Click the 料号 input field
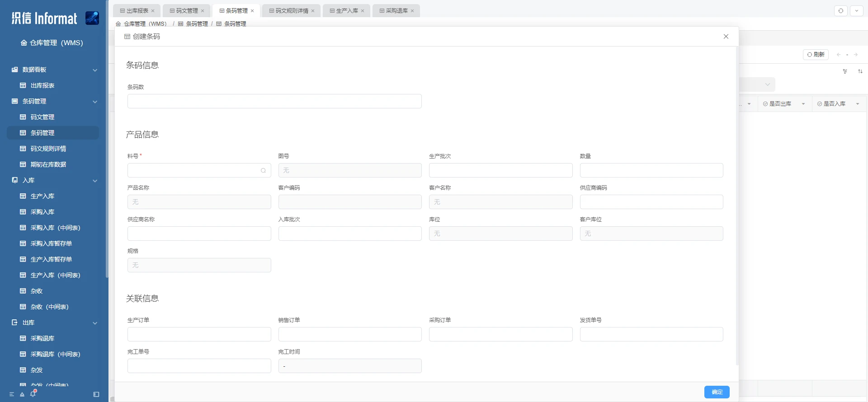This screenshot has width=868, height=402. 199,170
